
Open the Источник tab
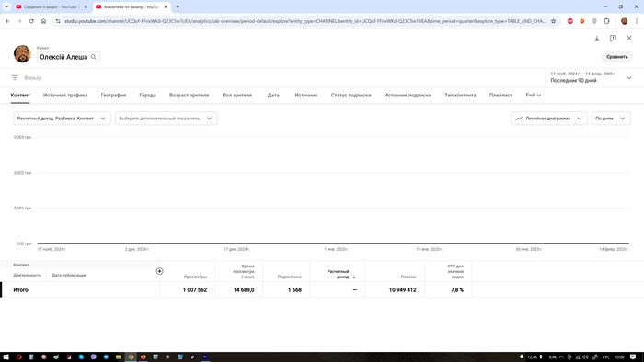(x=306, y=95)
